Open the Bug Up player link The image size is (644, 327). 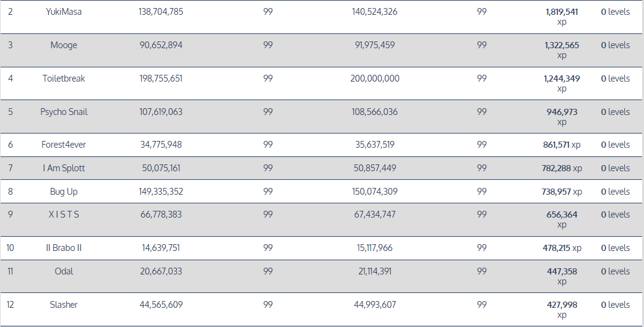pos(64,192)
